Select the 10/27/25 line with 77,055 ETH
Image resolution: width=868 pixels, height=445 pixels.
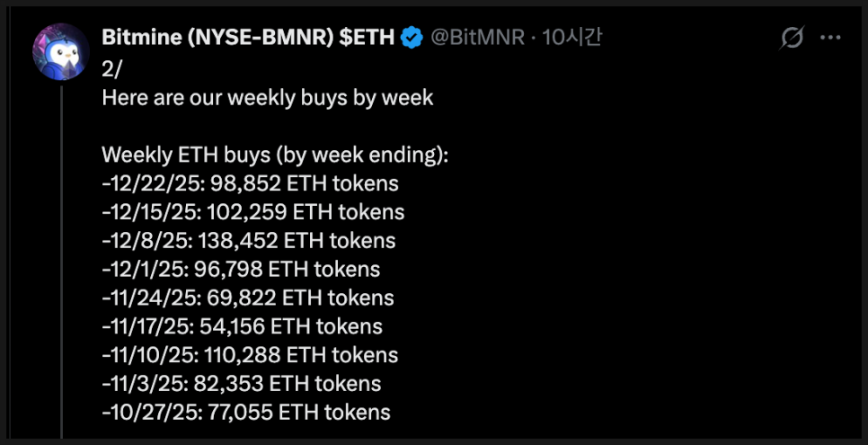point(246,413)
